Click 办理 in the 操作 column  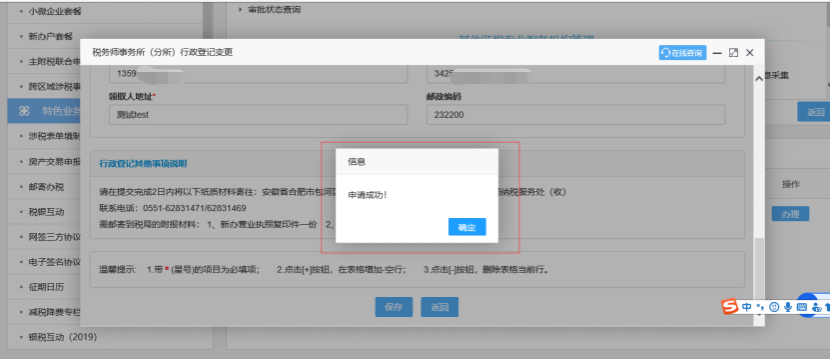click(x=790, y=214)
